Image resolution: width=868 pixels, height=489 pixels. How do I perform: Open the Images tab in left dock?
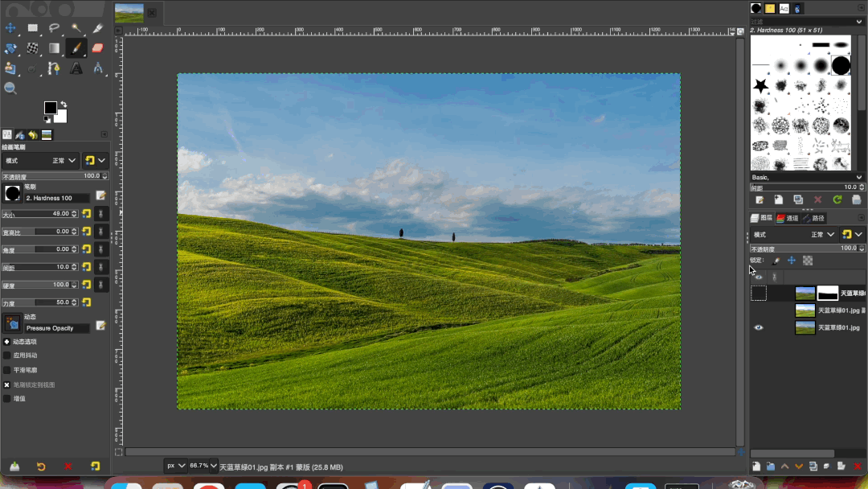pyautogui.click(x=47, y=134)
